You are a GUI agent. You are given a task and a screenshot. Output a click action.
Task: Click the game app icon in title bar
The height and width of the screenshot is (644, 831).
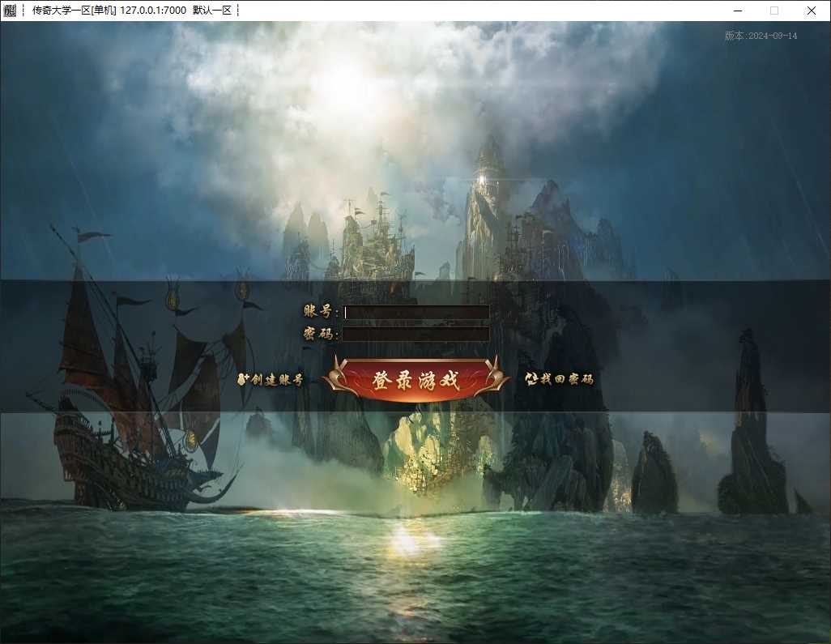coord(10,10)
